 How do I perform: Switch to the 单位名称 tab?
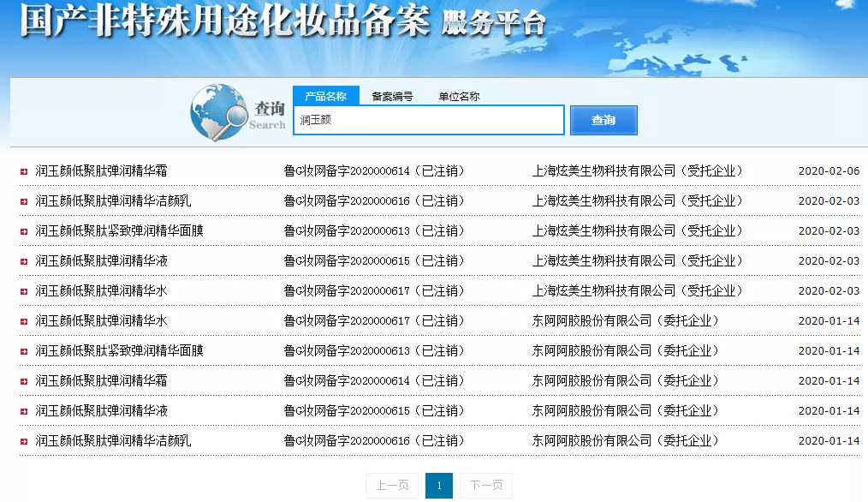[459, 97]
